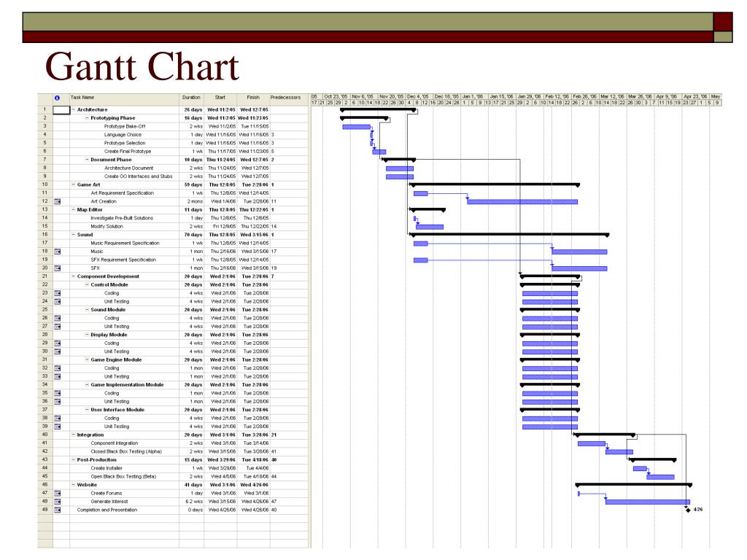Collapse the User Interface Module group

[x=87, y=410]
